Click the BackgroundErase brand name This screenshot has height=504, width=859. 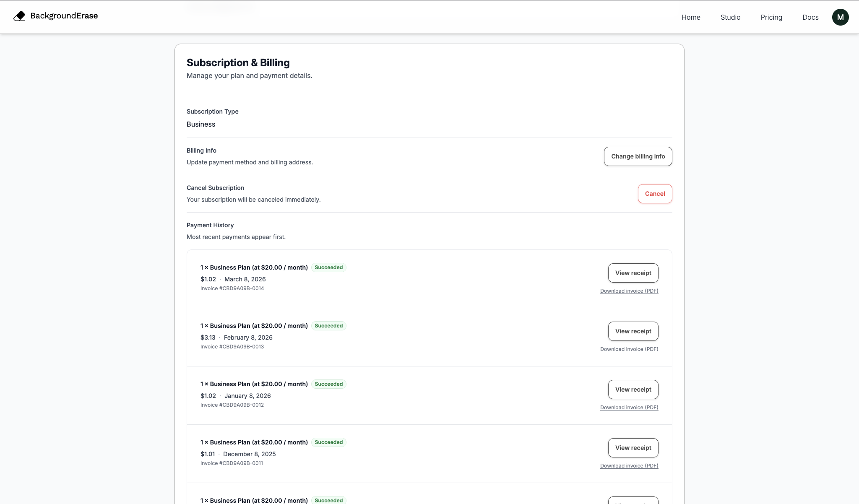[x=64, y=16]
